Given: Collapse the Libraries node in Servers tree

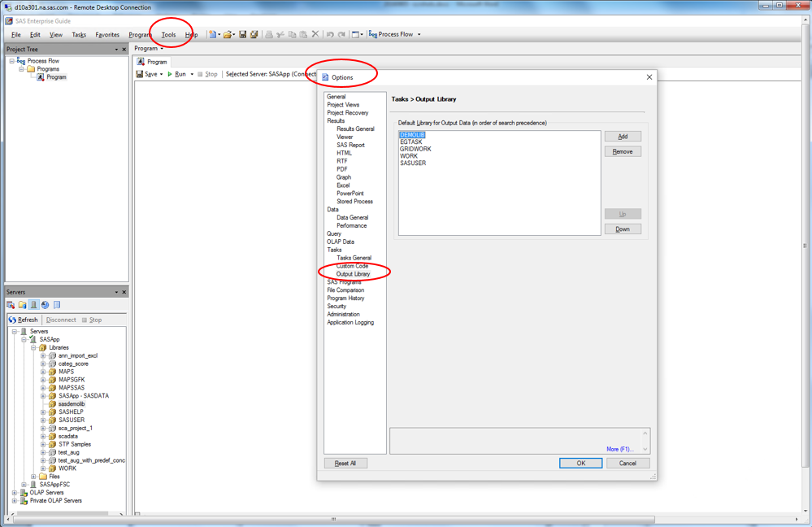Looking at the screenshot, I should [x=33, y=348].
